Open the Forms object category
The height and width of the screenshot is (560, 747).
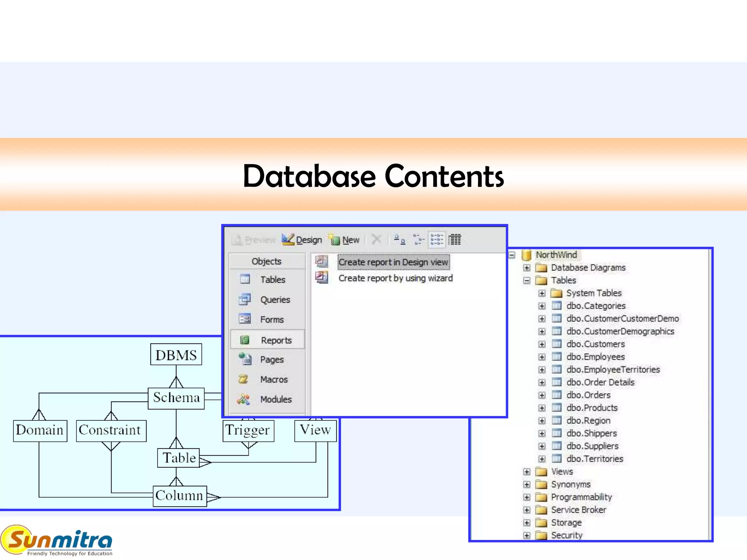click(267, 319)
